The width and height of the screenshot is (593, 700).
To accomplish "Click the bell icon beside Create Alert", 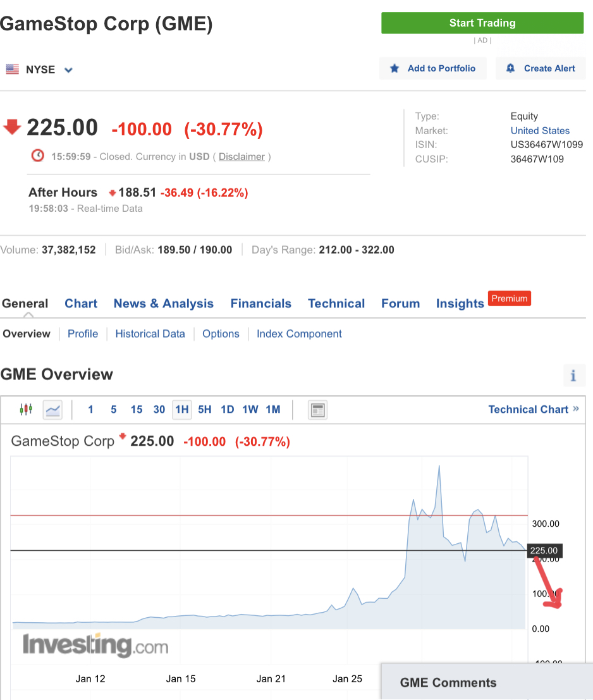I will coord(510,68).
